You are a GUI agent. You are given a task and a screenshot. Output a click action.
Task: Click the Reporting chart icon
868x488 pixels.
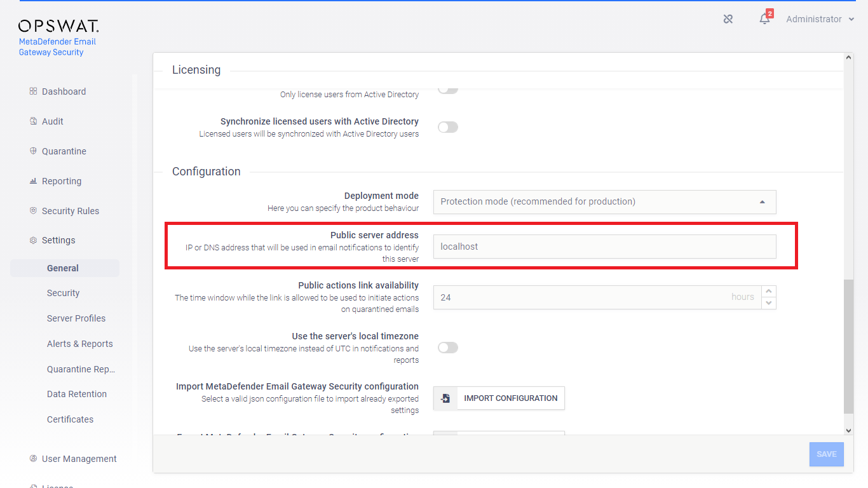(x=33, y=181)
